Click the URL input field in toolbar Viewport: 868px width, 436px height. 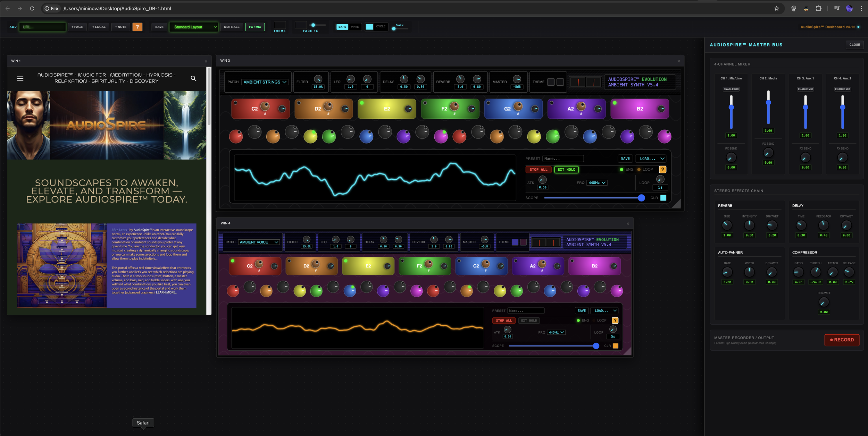click(43, 27)
